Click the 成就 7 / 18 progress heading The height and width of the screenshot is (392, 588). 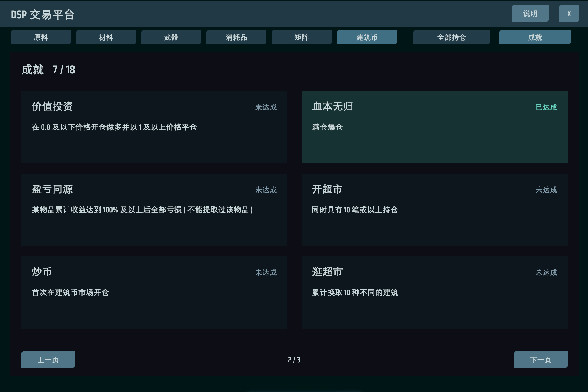[x=48, y=70]
